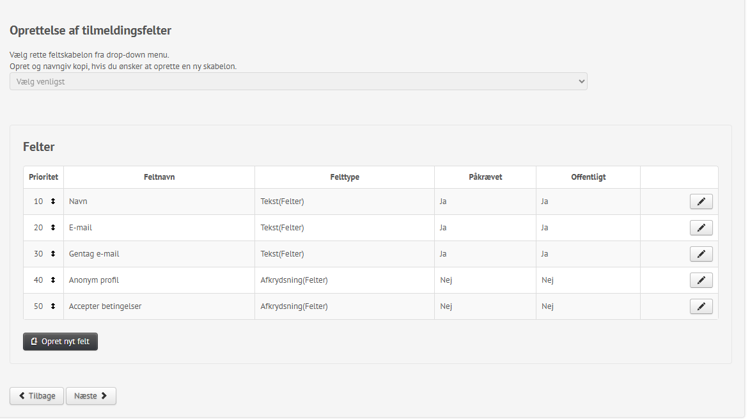Proceed with the Næste button
Viewport: 750px width, 419px height.
(x=91, y=396)
